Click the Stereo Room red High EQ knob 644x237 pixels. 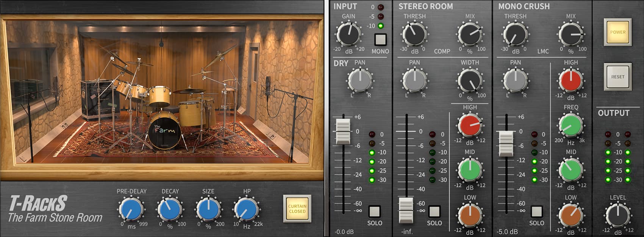[470, 125]
